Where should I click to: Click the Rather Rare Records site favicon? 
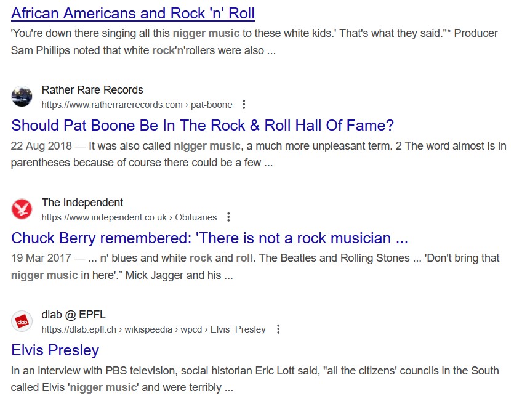point(22,97)
